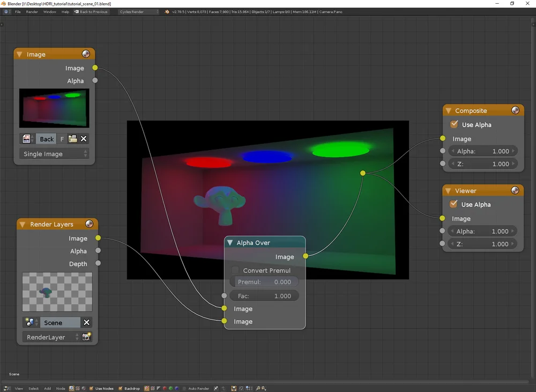Unlink Scene with the X icon
The image size is (536, 392).
[x=86, y=323]
